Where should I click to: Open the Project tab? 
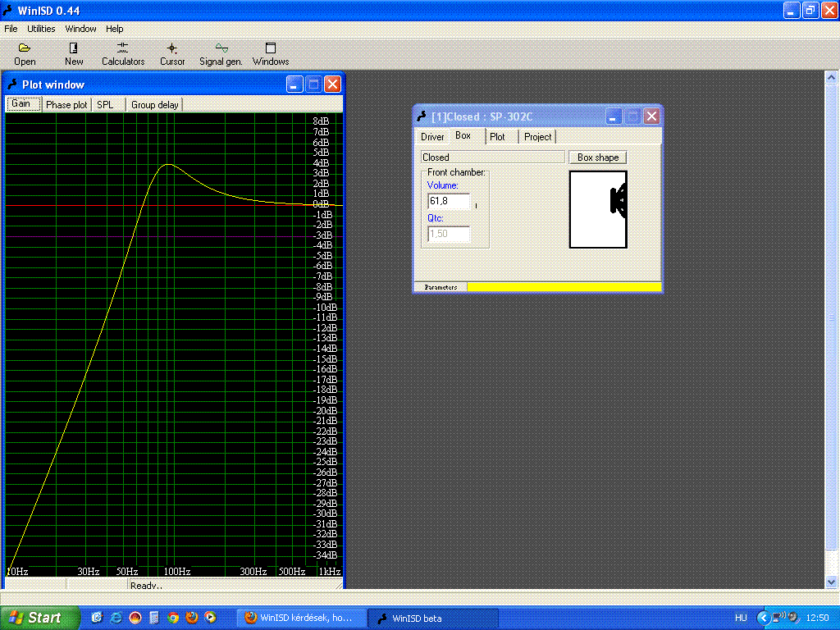(538, 137)
